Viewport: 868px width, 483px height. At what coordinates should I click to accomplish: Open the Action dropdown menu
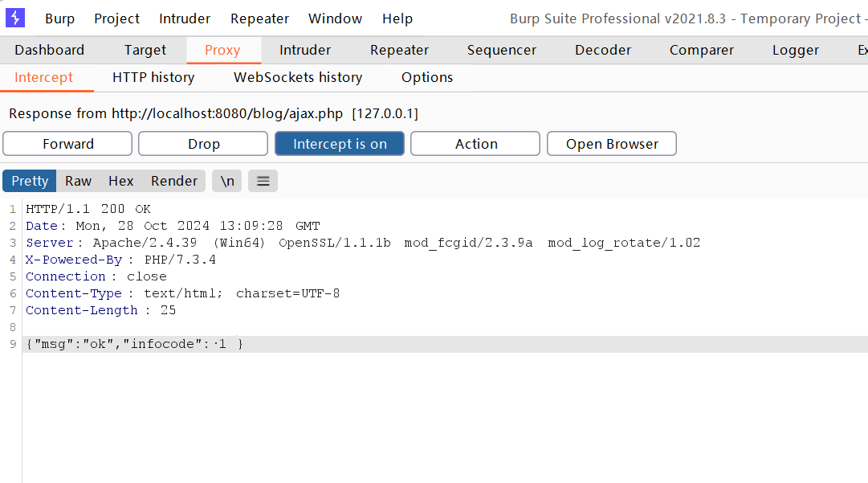[475, 144]
